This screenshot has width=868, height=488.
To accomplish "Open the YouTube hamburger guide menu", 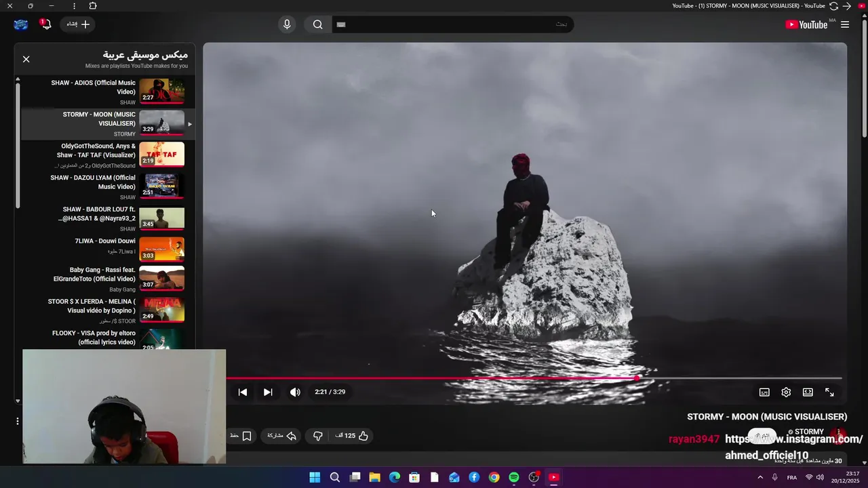I will tap(844, 24).
